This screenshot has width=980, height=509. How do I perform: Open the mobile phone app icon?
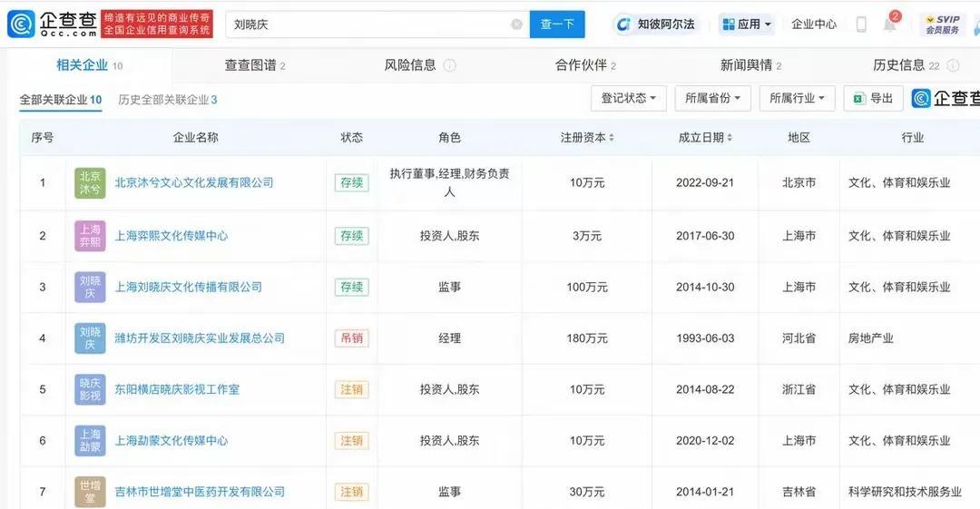(x=860, y=24)
